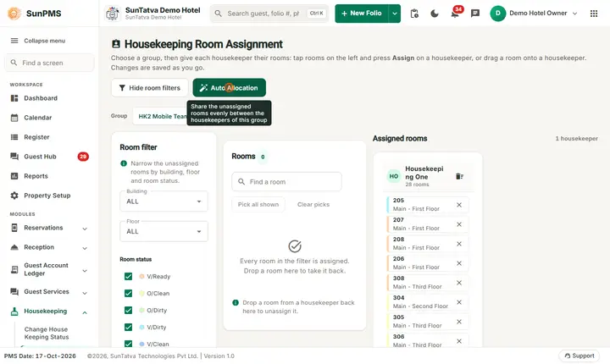Expand Guest Account Ledger module

[x=85, y=270]
